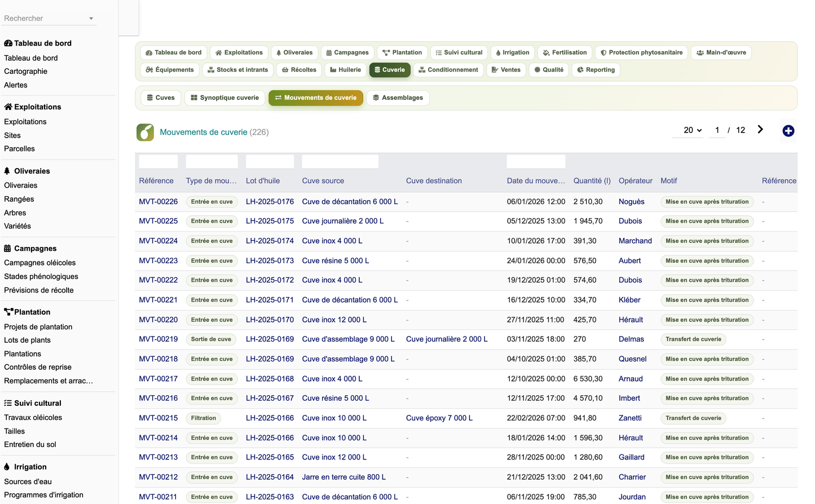Image resolution: width=815 pixels, height=504 pixels.
Task: Open oil lot LH-2025-0164
Action: tap(270, 478)
